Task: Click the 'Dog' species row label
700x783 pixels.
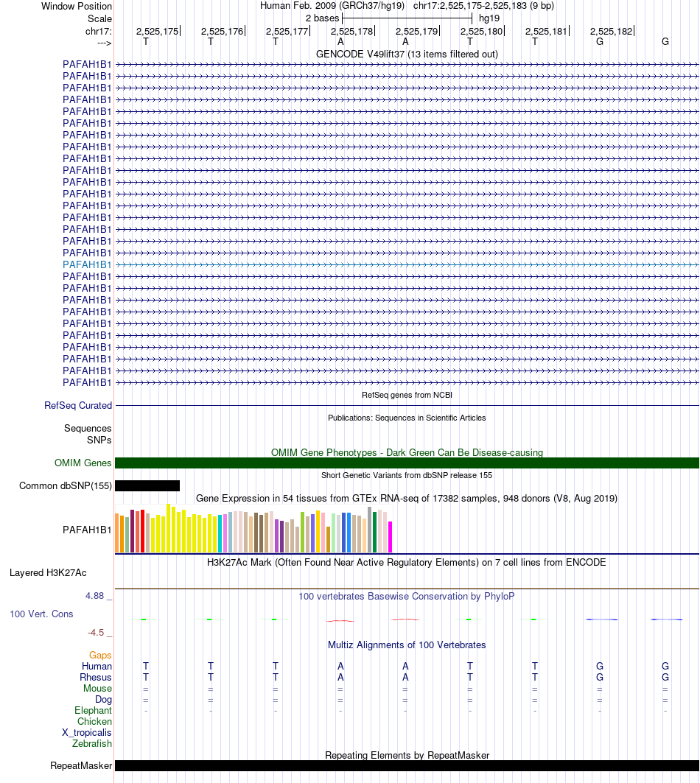Action: [x=103, y=700]
